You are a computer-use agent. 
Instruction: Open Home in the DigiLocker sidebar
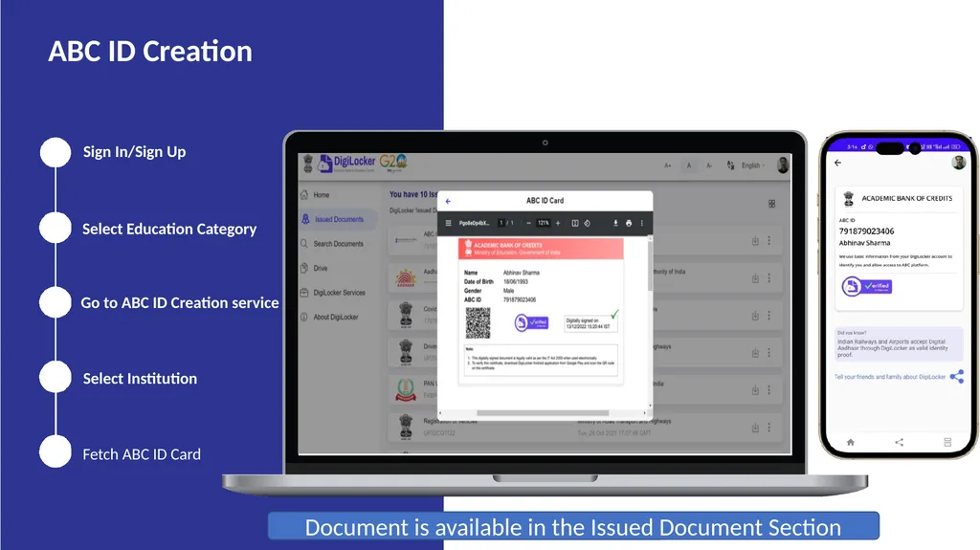[315, 195]
